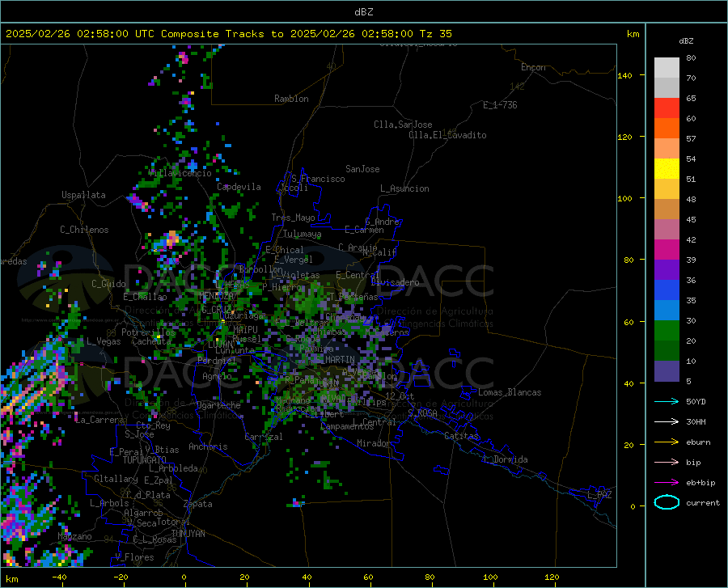Click the L_Asuncion label on map
This screenshot has width=728, height=588.
(405, 188)
